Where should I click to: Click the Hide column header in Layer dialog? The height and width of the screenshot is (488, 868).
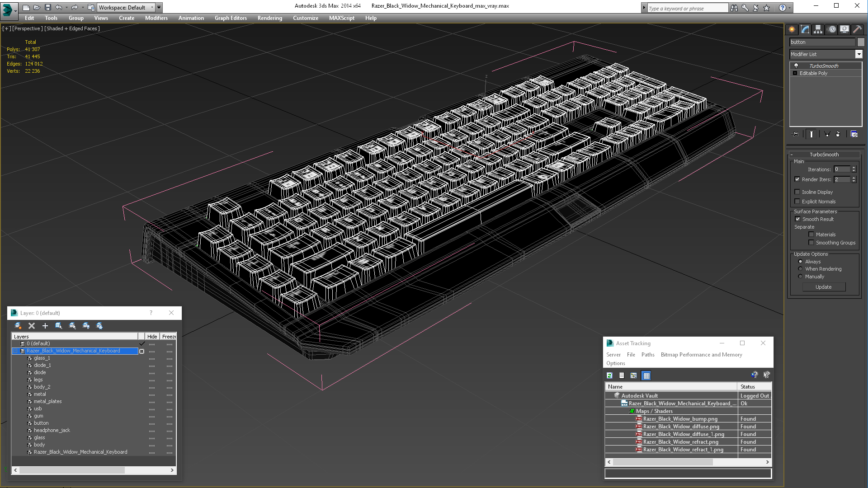tap(152, 337)
